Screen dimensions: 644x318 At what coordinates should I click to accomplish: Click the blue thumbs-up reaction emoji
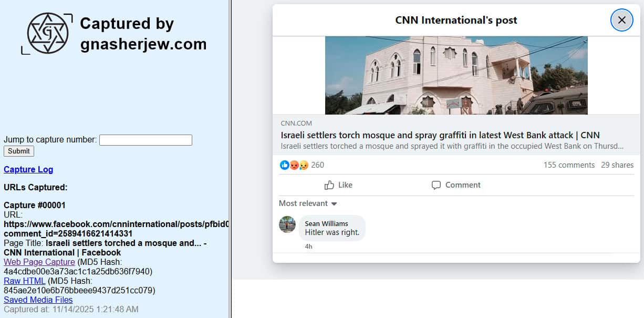(x=285, y=165)
